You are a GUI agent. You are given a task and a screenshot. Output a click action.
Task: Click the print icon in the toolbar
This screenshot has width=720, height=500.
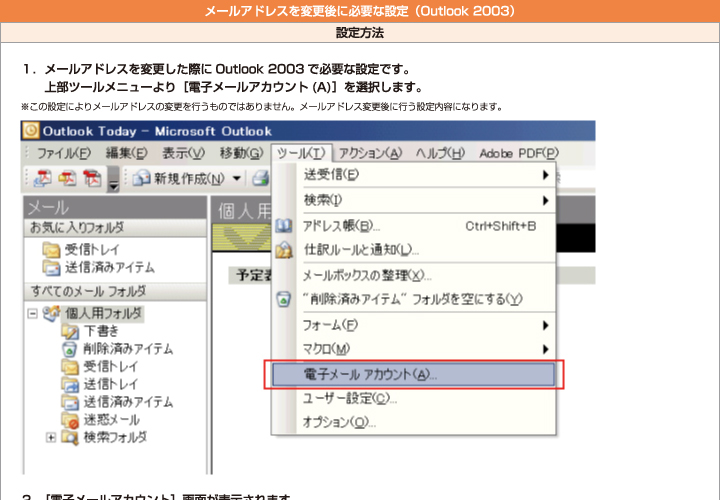[260, 178]
